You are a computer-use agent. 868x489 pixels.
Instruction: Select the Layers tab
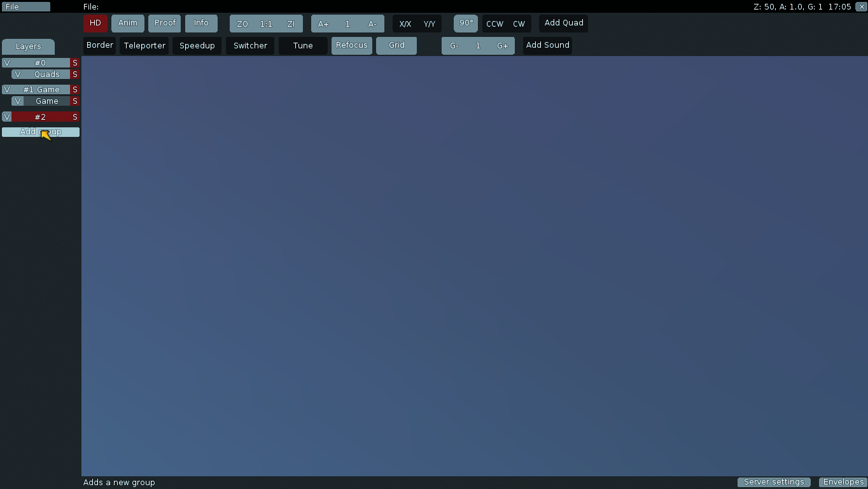[28, 46]
